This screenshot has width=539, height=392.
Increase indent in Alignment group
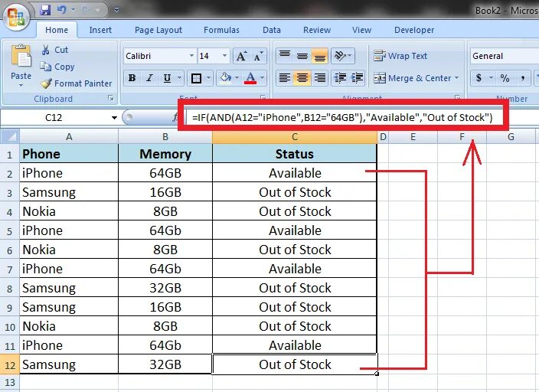[357, 78]
